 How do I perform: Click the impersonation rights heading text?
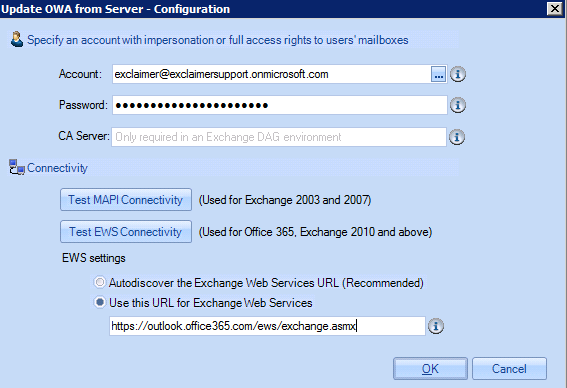tap(218, 40)
